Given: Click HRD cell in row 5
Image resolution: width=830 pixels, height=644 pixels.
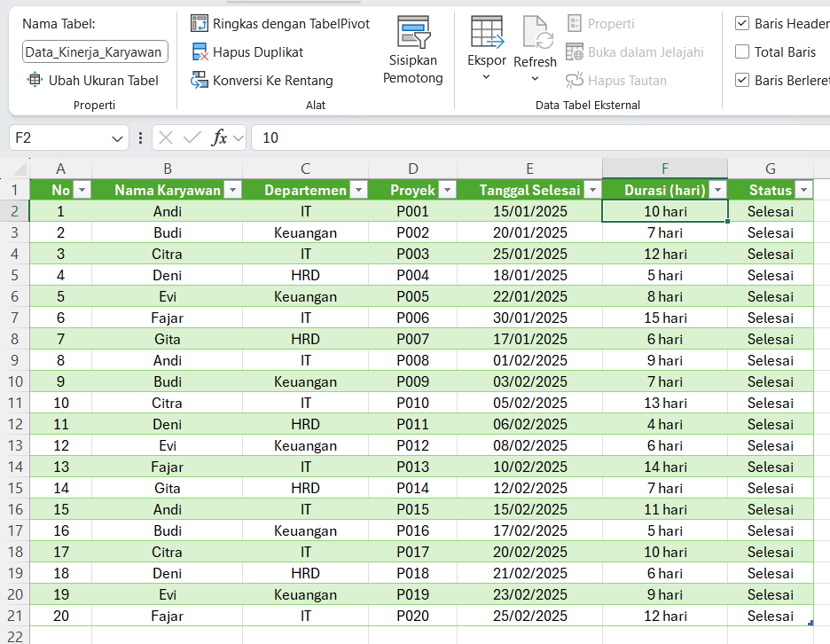Looking at the screenshot, I should (305, 275).
